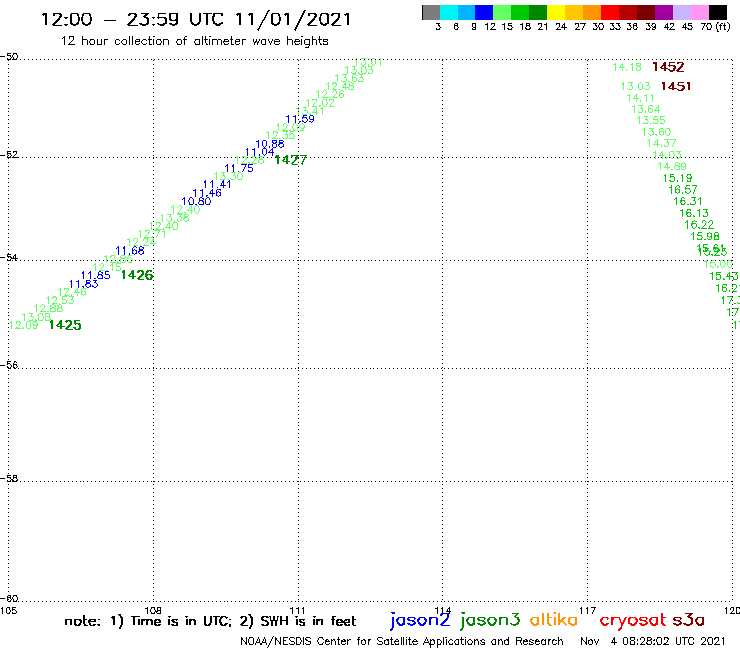The width and height of the screenshot is (740, 650).
Task: Click the cyan swatch in the color scale
Action: click(449, 12)
